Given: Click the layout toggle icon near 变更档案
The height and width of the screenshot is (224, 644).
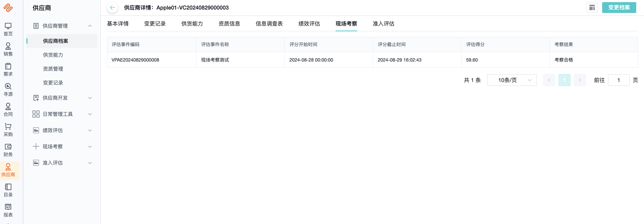Looking at the screenshot, I should (x=592, y=8).
